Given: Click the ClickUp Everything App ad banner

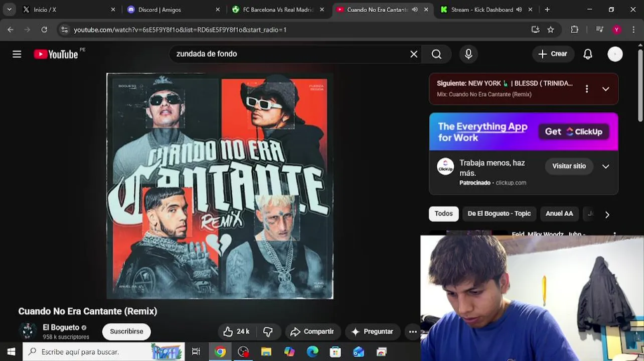Looking at the screenshot, I should (x=524, y=131).
